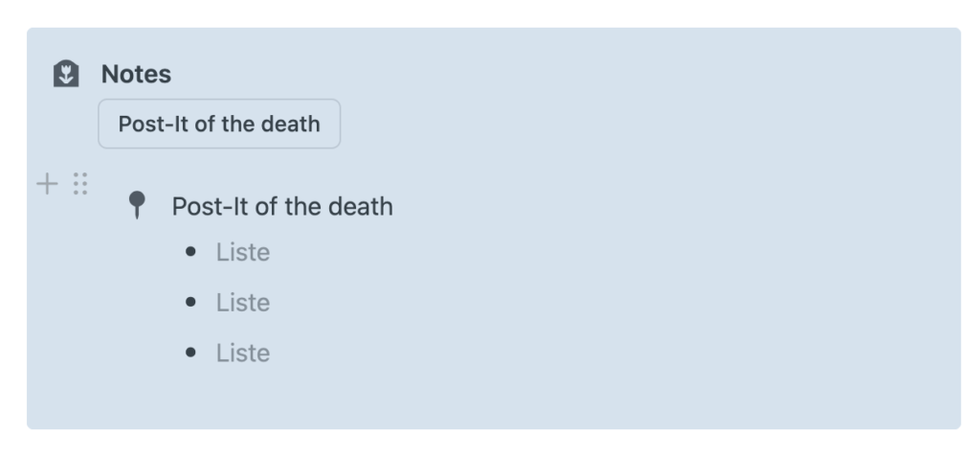Click the bold Notes heading text
This screenshot has height=457, width=980.
(x=136, y=74)
